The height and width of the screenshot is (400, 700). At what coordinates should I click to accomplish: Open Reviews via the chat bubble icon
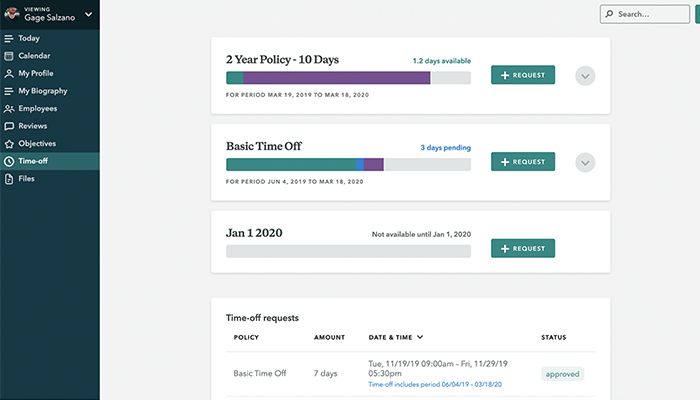tap(9, 126)
